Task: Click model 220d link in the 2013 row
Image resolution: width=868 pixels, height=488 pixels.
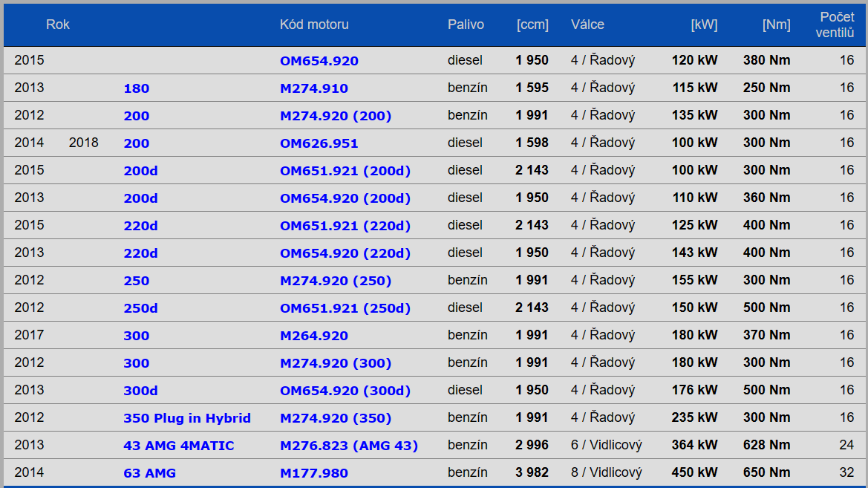Action: [140, 253]
